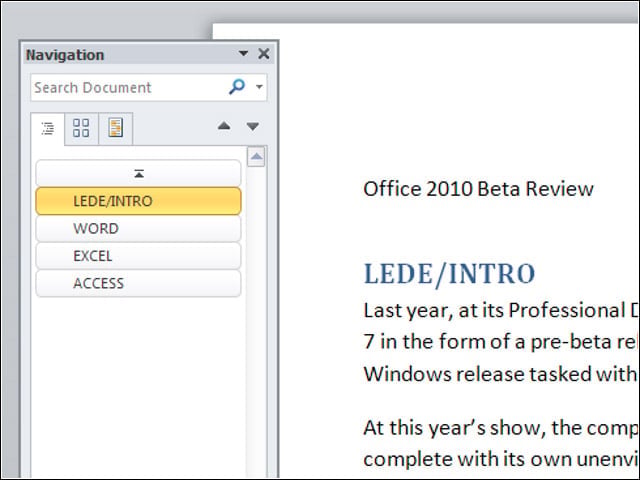Viewport: 640px width, 480px height.
Task: Select the ACCESS heading in Navigation
Action: pos(138,283)
